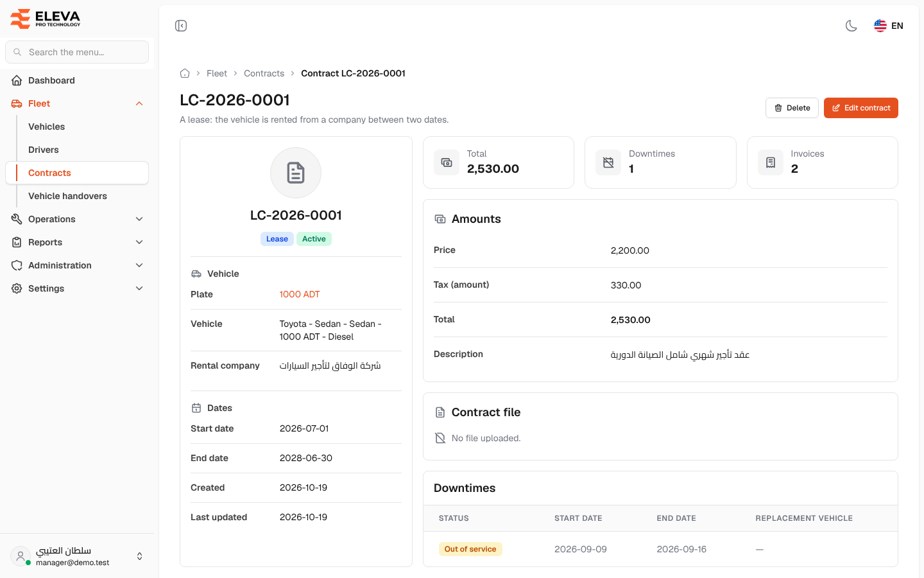Open the EN language selector
The height and width of the screenshot is (578, 924).
pyautogui.click(x=889, y=26)
